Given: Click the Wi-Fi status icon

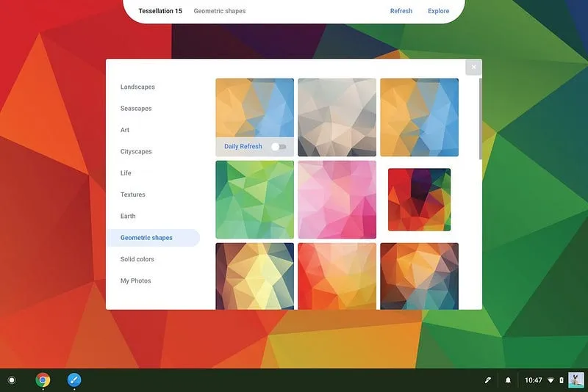Looking at the screenshot, I should [x=551, y=380].
